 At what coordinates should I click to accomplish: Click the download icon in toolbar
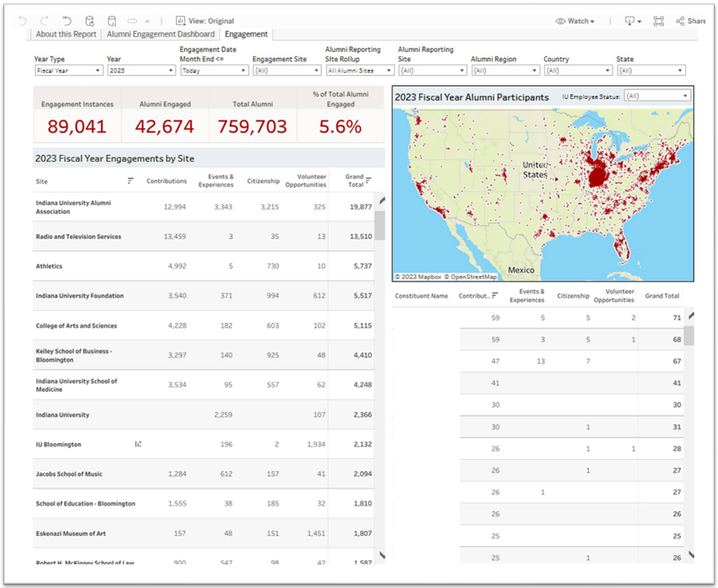click(633, 21)
